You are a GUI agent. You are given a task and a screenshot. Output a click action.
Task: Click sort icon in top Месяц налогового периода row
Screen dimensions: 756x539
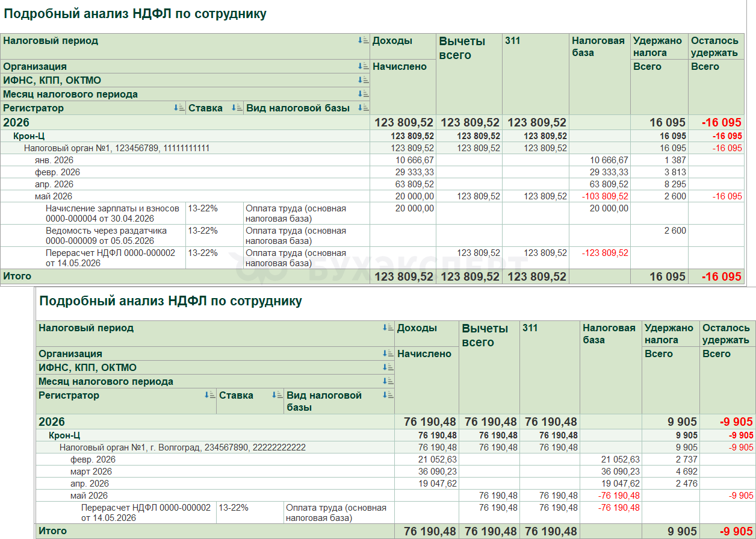363,94
